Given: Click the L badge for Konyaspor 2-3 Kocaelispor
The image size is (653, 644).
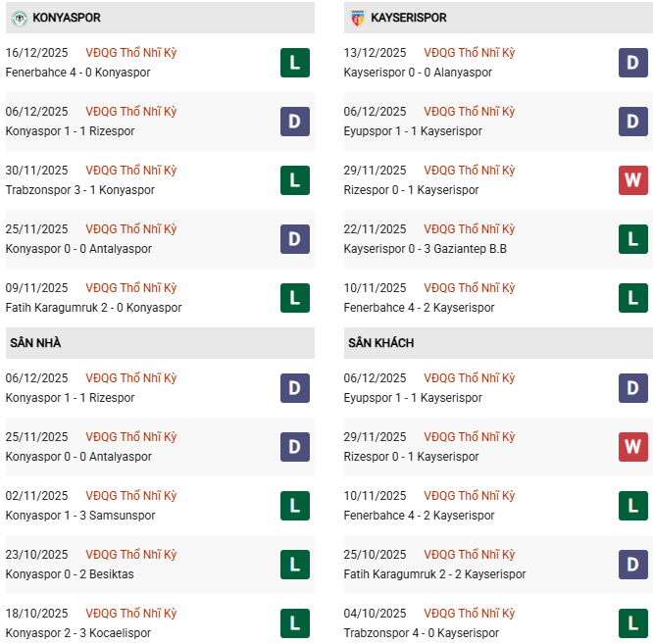Looking at the screenshot, I should (294, 623).
